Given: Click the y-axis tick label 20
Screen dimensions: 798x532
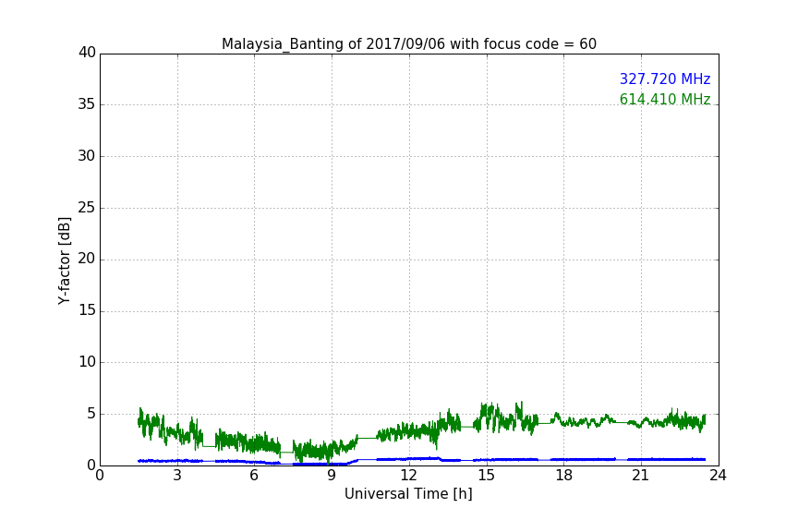Looking at the screenshot, I should coord(87,259).
